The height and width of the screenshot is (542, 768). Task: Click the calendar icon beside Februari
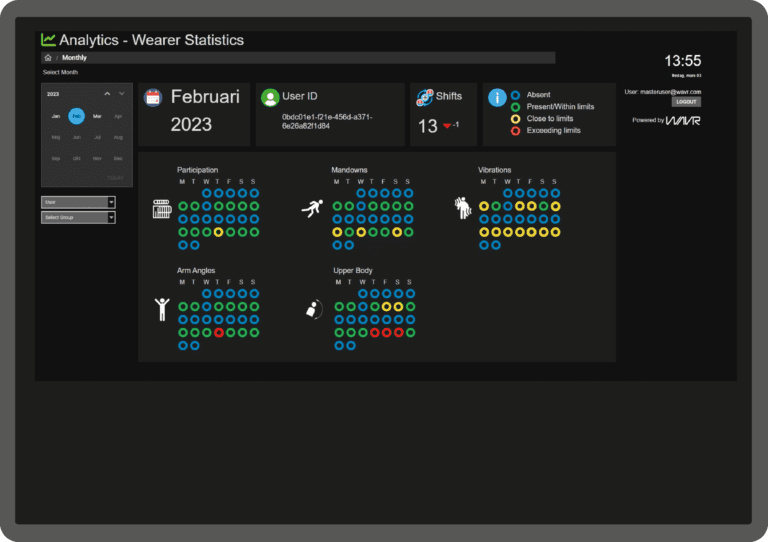(x=153, y=97)
